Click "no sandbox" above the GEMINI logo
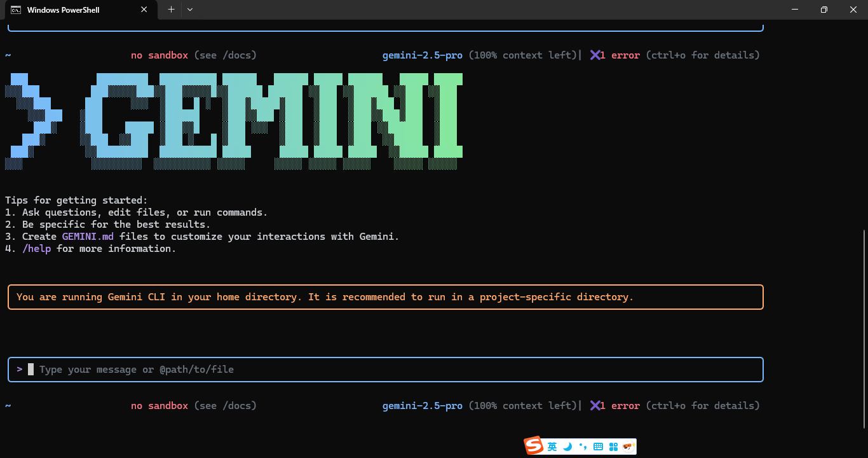 pos(159,55)
